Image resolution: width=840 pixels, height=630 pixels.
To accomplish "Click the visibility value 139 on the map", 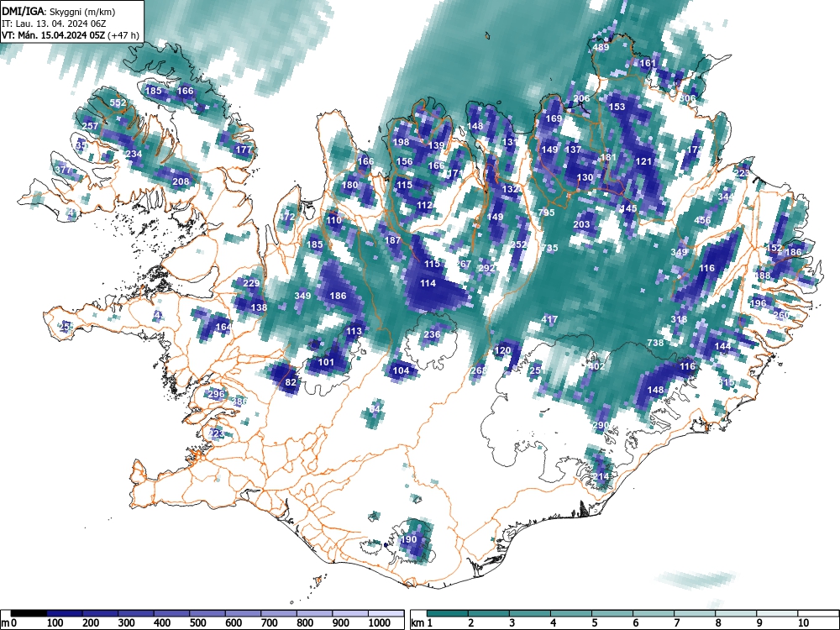I will 436,145.
